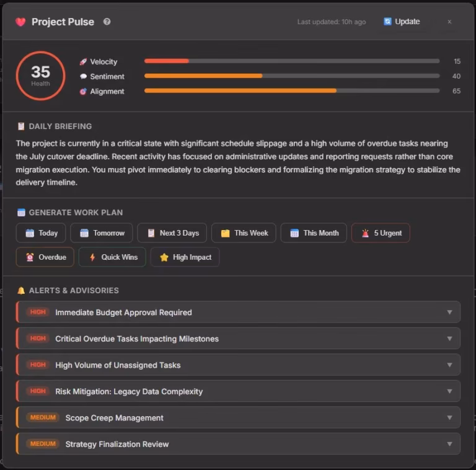Click the MEDIUM badge on Scope Creep Management
Screen dimensions: 476x470
(x=43, y=417)
